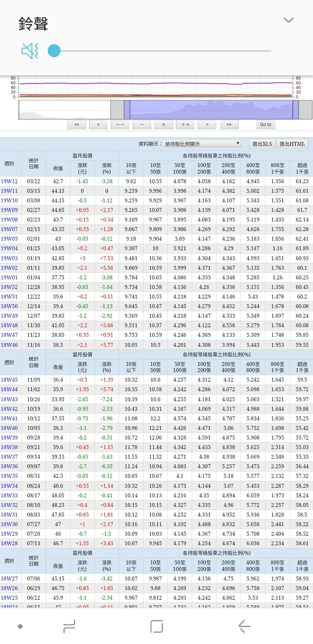Screen dimensions: 313x644
Task: Open week link 18W33
Action: pyautogui.click(x=9, y=496)
